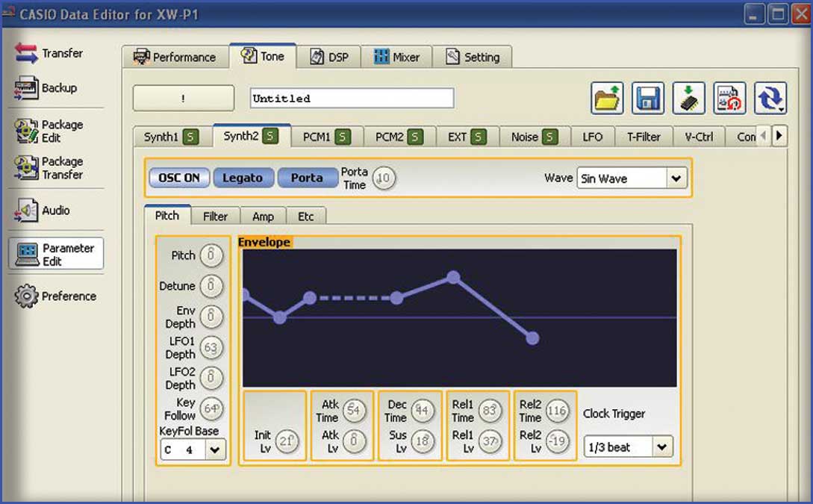Click the open folder toolbar icon
The width and height of the screenshot is (813, 504).
pyautogui.click(x=607, y=98)
